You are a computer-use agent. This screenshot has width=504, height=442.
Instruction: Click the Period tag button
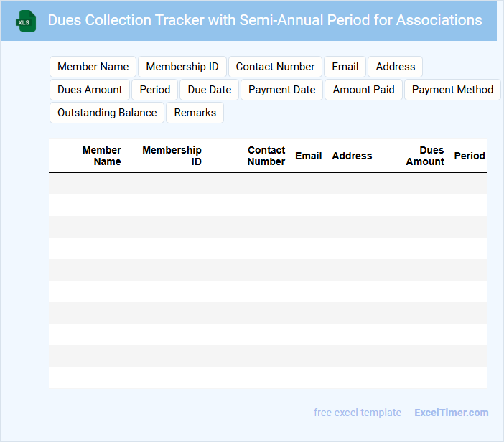coord(155,90)
